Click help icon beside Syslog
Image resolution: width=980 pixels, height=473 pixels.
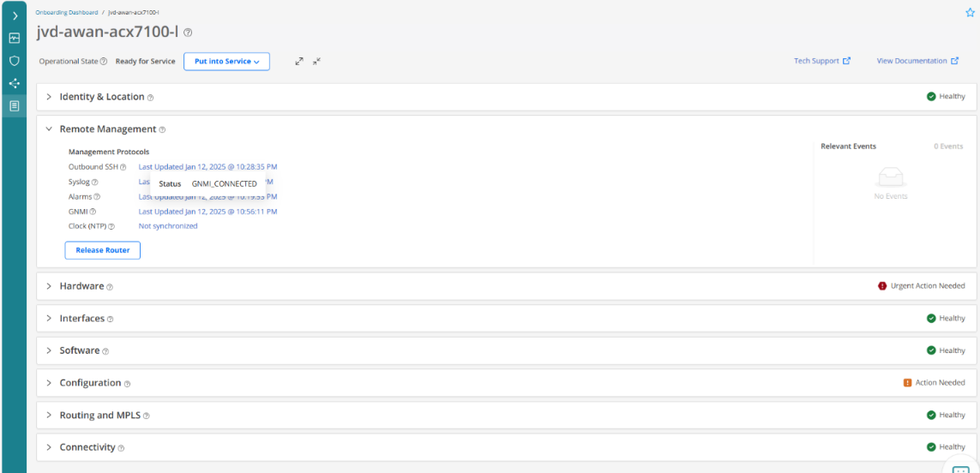coord(95,183)
